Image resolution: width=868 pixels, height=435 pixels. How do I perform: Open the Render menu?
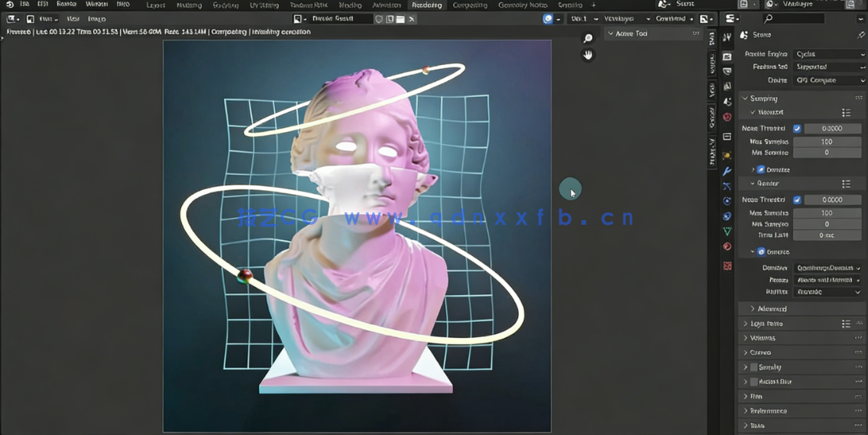[66, 5]
